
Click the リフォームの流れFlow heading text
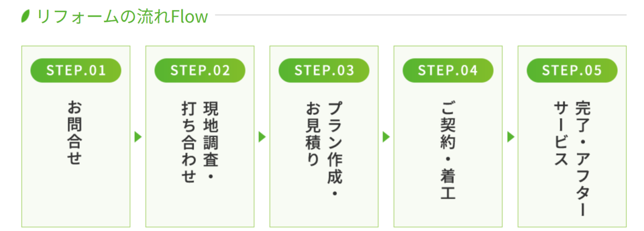pyautogui.click(x=122, y=17)
